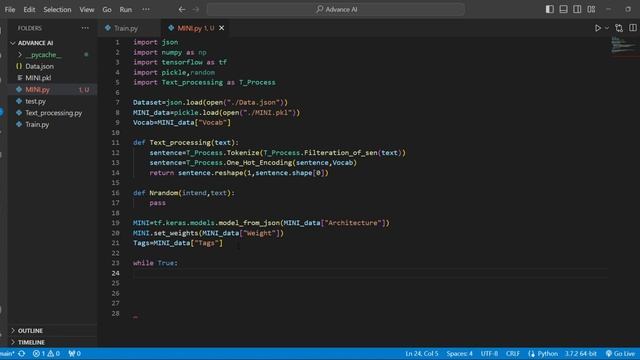Click the 'Vocab=MINI_data["Vocab"]' line

[x=182, y=122]
